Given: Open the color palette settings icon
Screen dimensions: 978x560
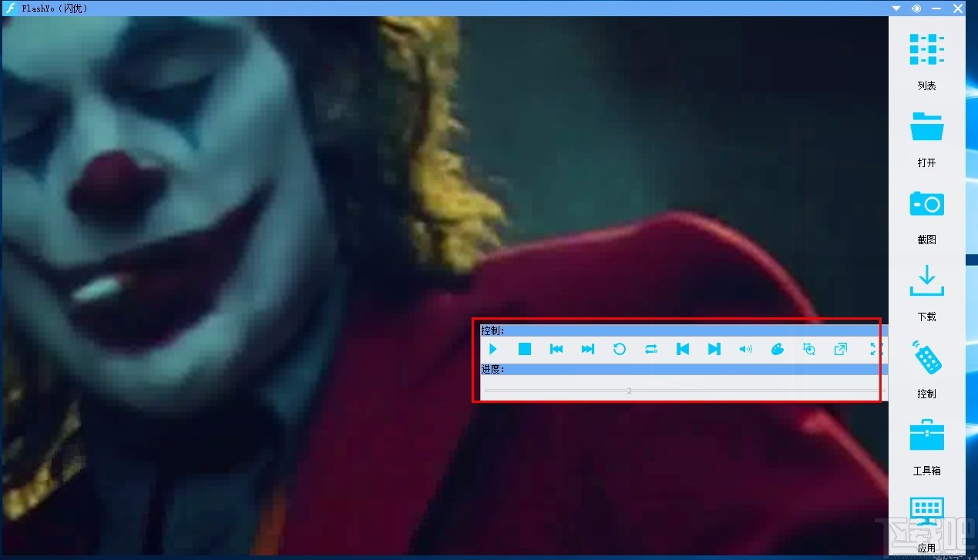Looking at the screenshot, I should tap(778, 349).
